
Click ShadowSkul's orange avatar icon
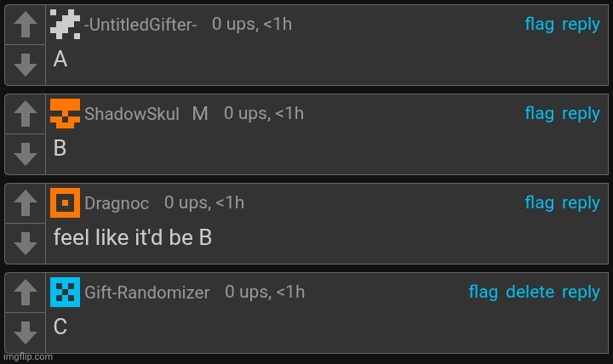click(x=66, y=113)
